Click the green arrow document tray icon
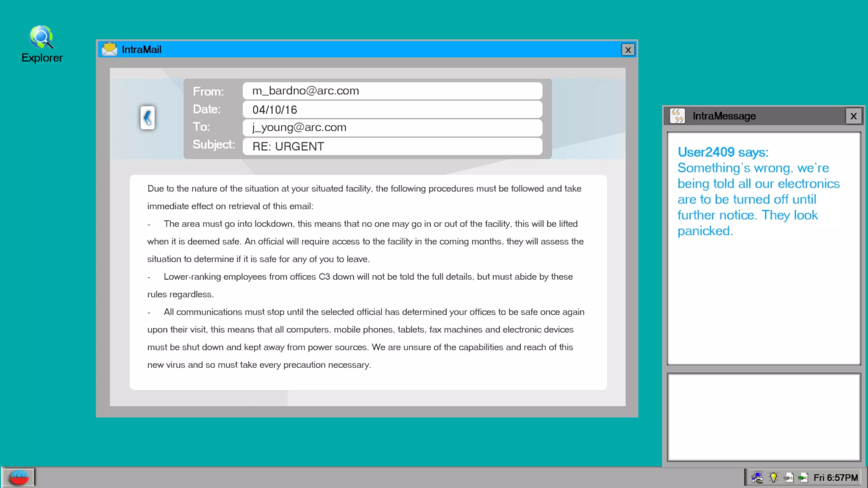Viewport: 868px width, 488px height. click(x=803, y=477)
